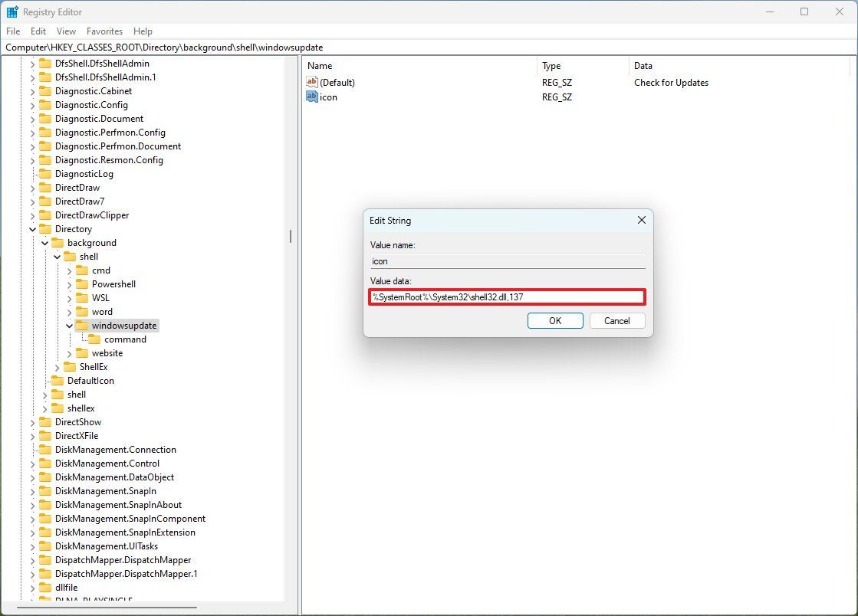Collapse the Directory key
This screenshot has height=616, width=858.
click(32, 228)
